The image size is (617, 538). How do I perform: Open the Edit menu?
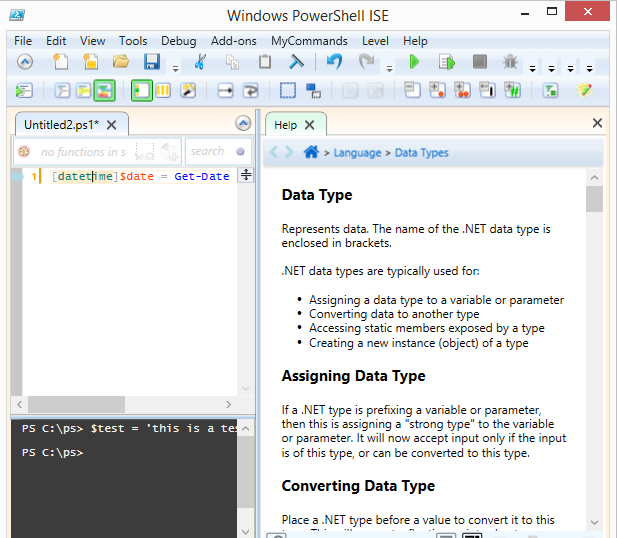tap(56, 41)
